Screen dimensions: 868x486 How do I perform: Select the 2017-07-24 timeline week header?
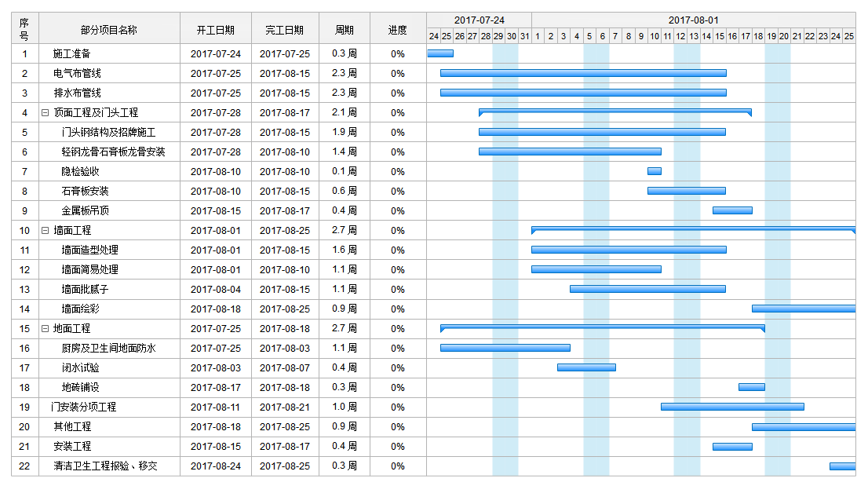(480, 20)
